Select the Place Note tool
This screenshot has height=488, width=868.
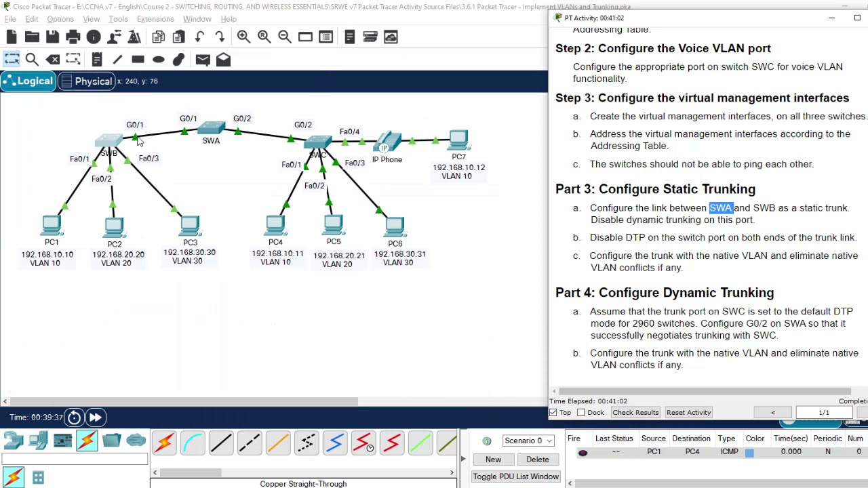(x=97, y=60)
